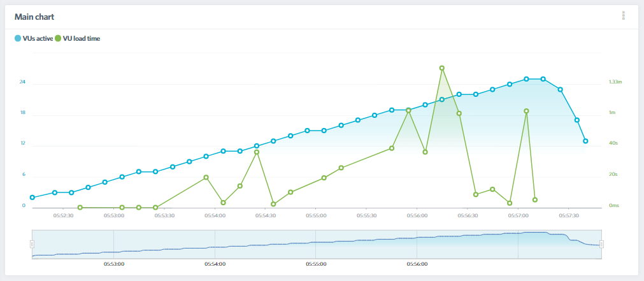This screenshot has width=644, height=281.
Task: Click the 05:52:30 time axis label
Action: coord(63,216)
